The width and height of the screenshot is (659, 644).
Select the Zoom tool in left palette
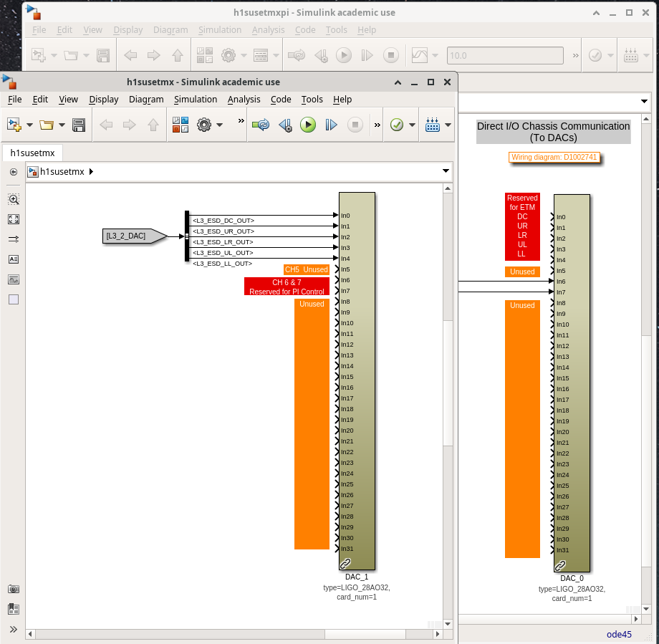point(14,199)
